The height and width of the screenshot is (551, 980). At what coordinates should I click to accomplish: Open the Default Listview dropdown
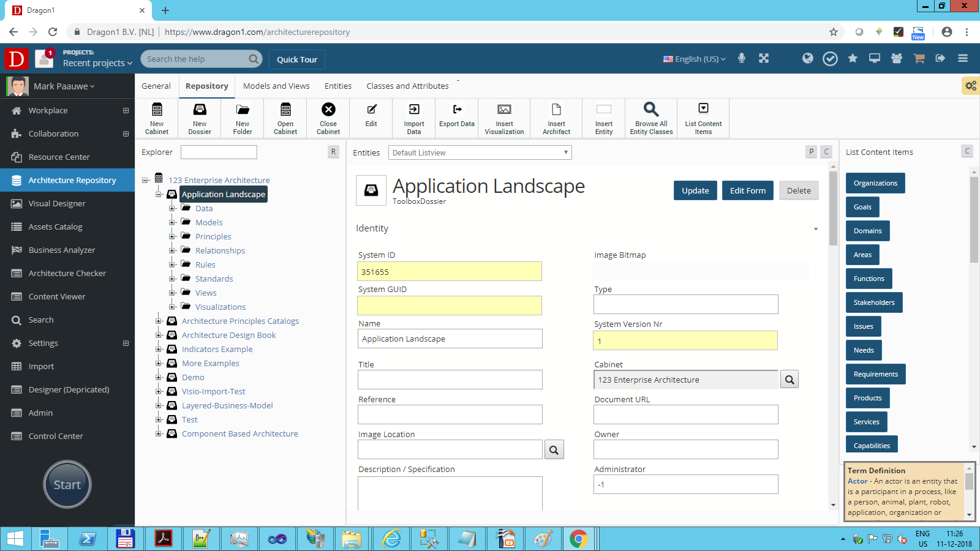tap(480, 152)
